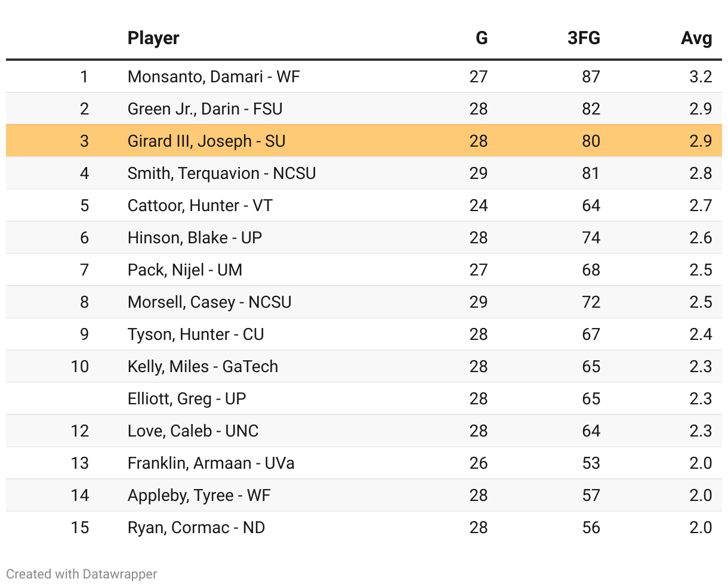Click Appleby, Tyree - WF player name
The height and width of the screenshot is (588, 728).
click(x=199, y=496)
